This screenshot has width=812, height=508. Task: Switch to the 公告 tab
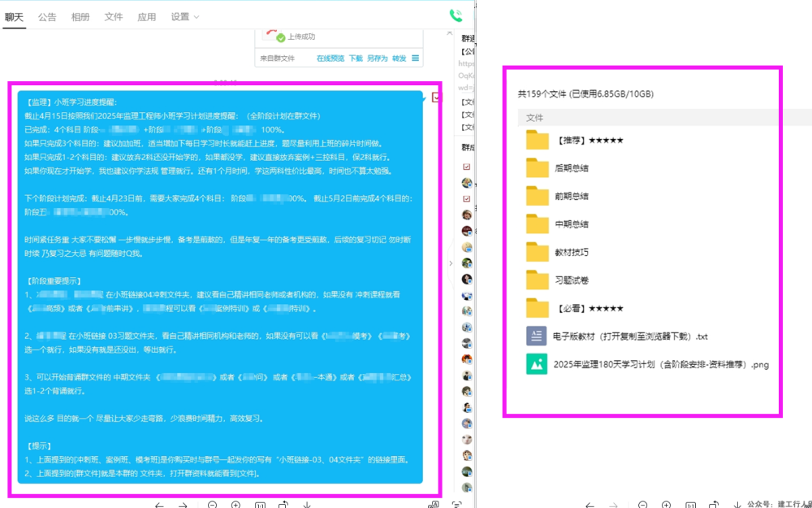47,17
